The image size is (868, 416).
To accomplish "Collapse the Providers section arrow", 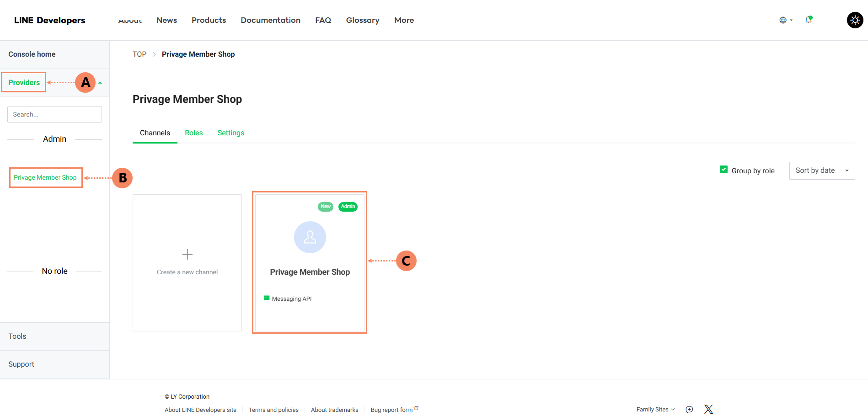I will click(100, 83).
